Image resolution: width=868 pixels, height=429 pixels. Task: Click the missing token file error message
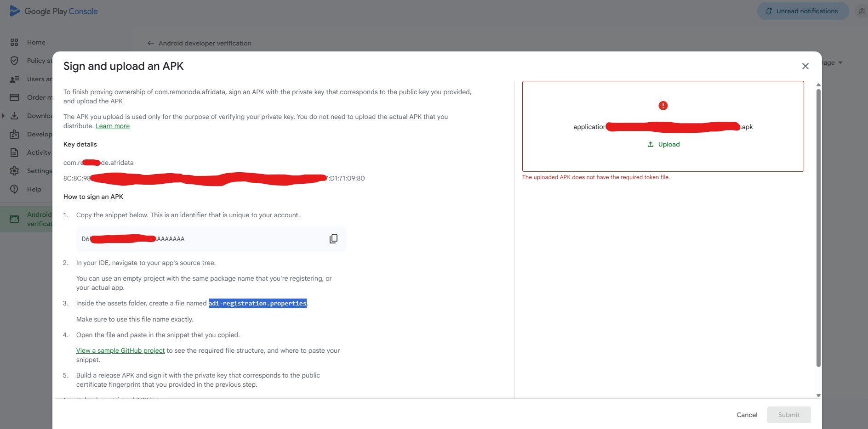(x=596, y=177)
